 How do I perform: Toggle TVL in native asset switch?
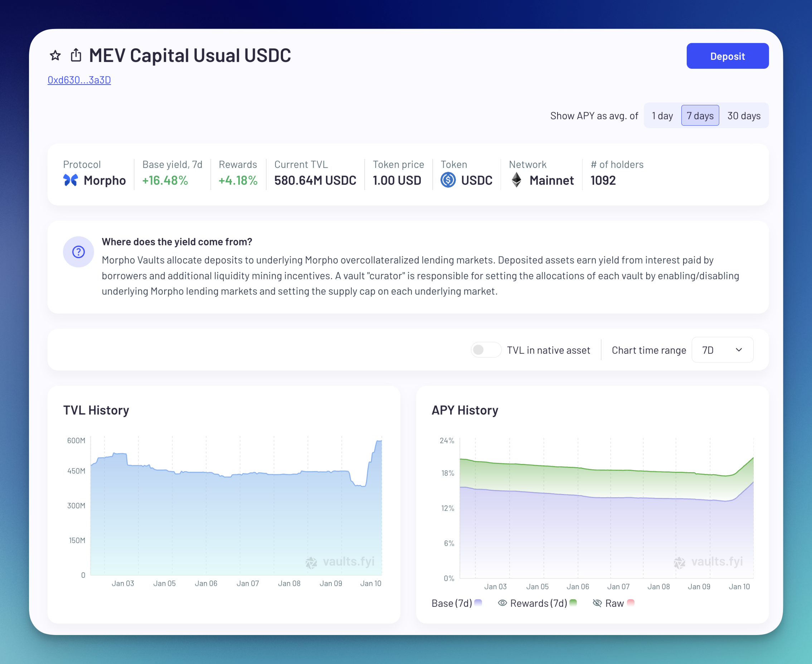point(486,350)
